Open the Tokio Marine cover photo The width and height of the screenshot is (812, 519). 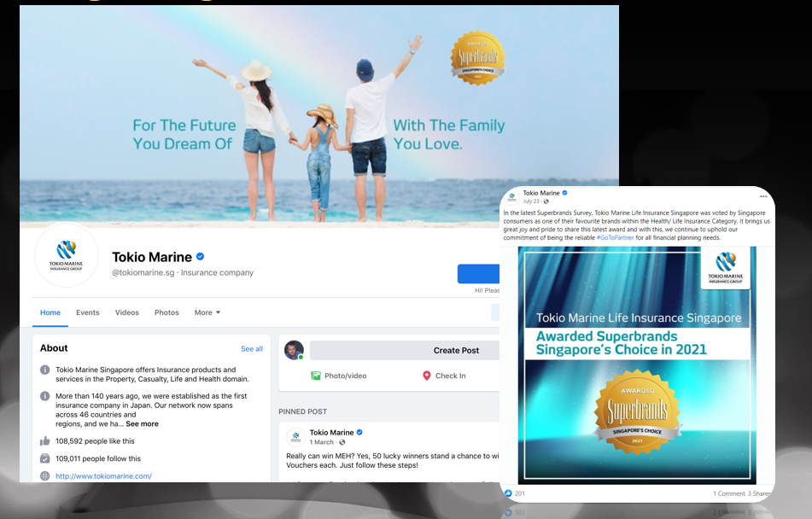coord(319,117)
